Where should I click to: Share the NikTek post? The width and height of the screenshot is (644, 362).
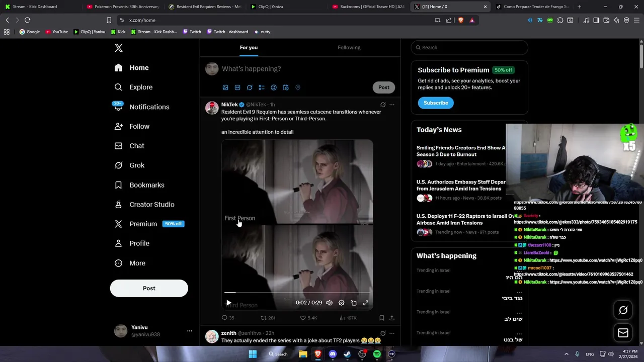pyautogui.click(x=392, y=318)
